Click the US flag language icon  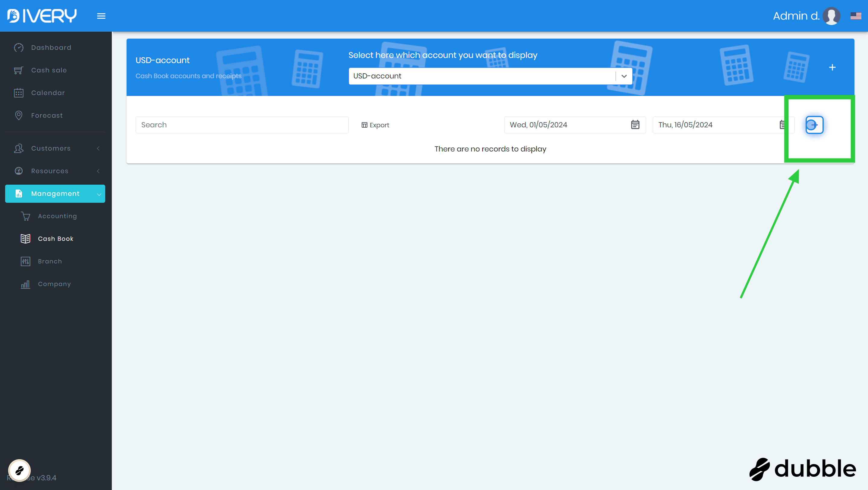856,16
